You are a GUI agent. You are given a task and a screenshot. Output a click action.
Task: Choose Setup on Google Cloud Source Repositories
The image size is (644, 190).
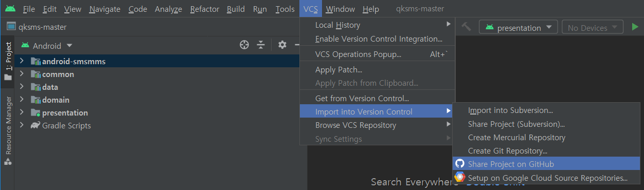click(x=546, y=178)
